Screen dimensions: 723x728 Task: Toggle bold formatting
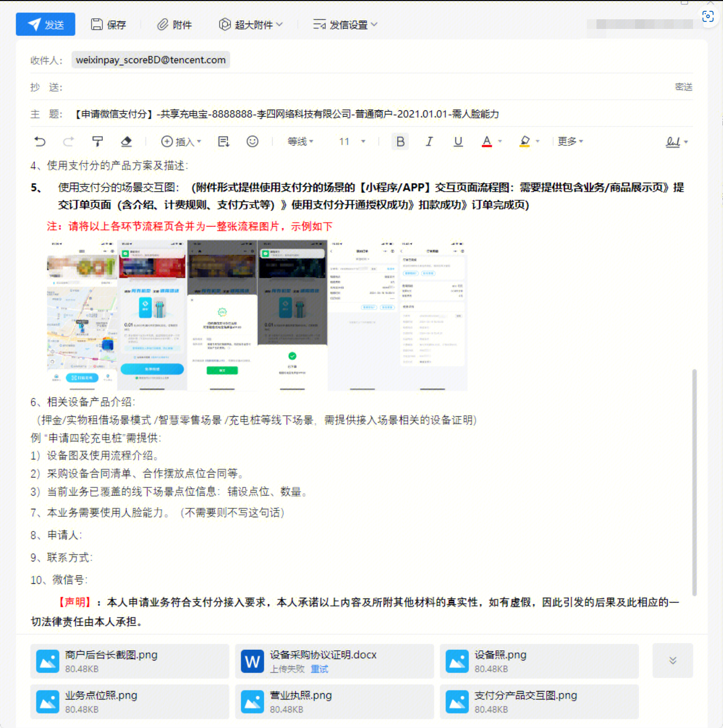[400, 141]
